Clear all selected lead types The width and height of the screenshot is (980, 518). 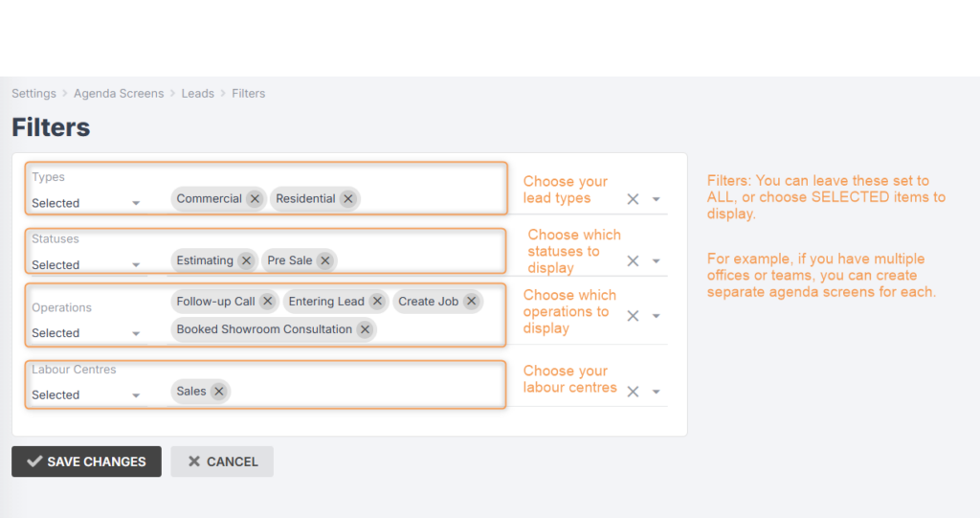[633, 199]
